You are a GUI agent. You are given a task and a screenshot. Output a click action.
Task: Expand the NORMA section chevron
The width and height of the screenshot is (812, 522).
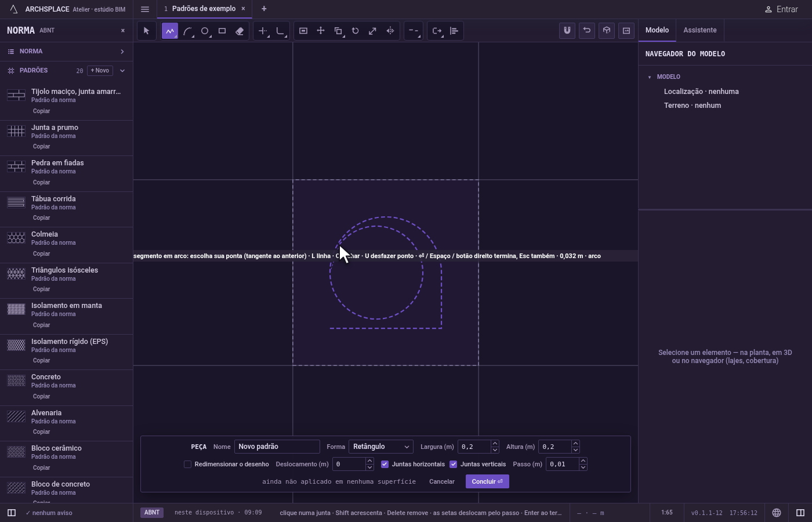pos(122,52)
